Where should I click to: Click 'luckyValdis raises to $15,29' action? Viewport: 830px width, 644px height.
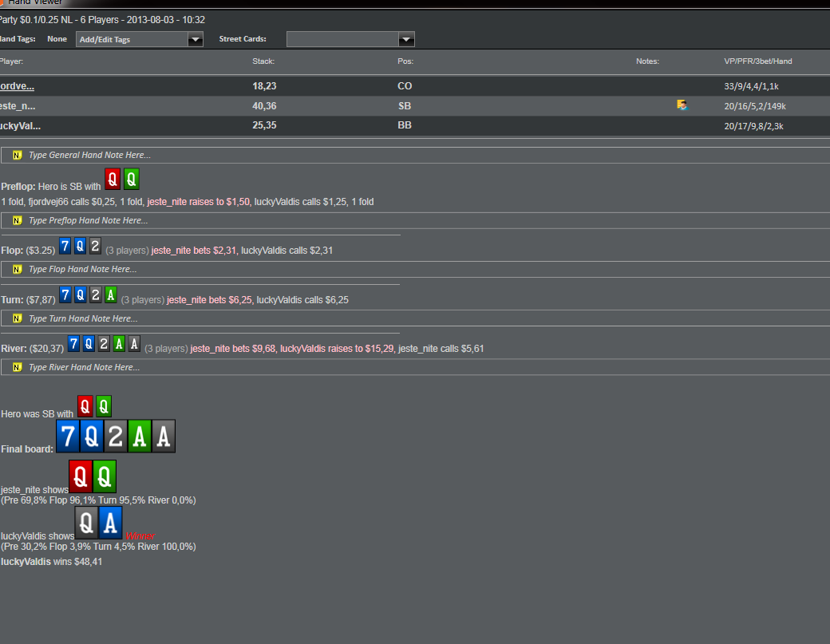click(x=337, y=349)
